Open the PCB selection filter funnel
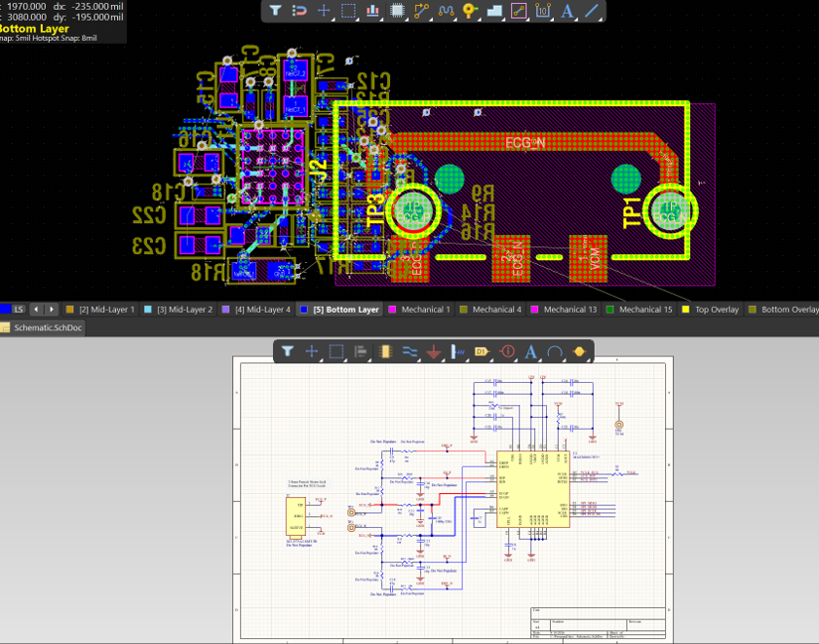This screenshot has height=644, width=819. [x=275, y=11]
